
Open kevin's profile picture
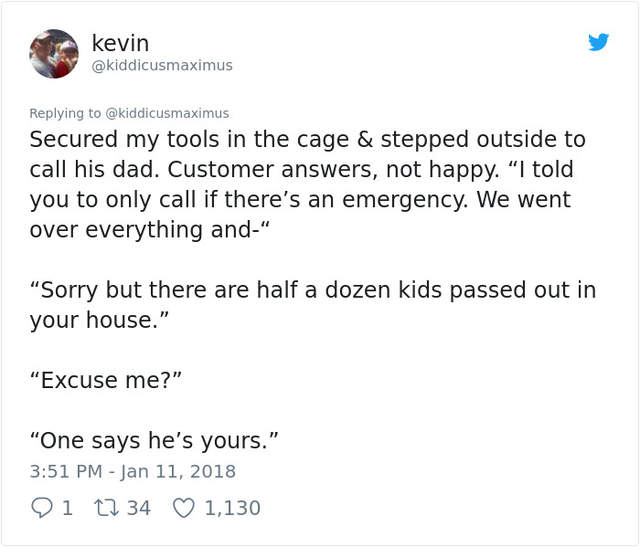click(54, 54)
